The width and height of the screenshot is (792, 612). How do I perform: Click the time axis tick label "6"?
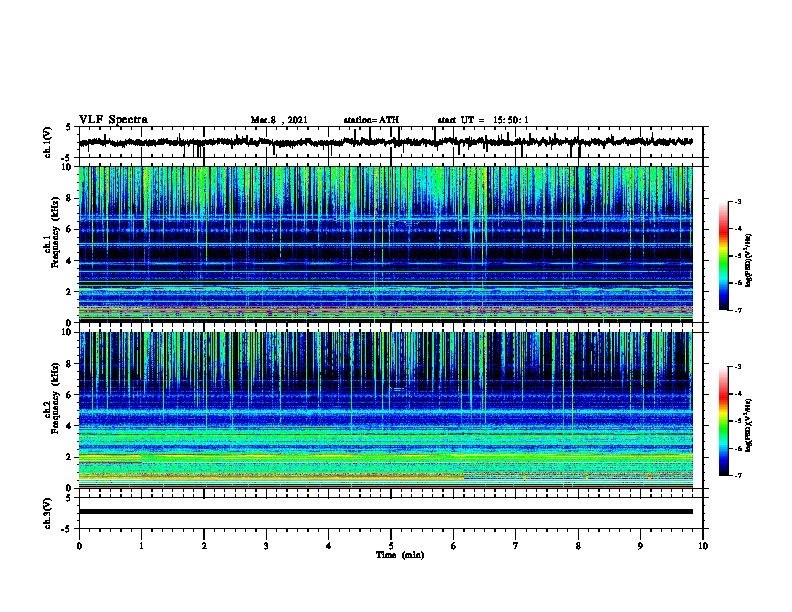click(454, 546)
